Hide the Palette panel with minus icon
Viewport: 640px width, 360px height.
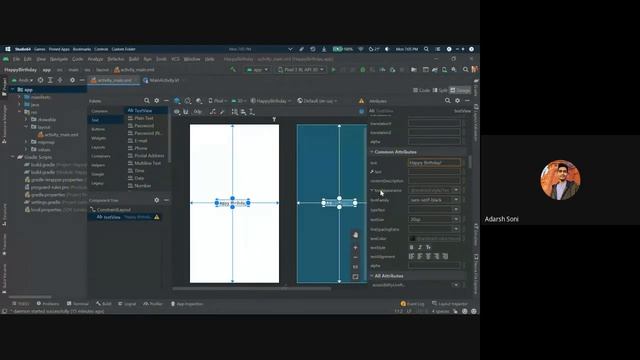166,100
